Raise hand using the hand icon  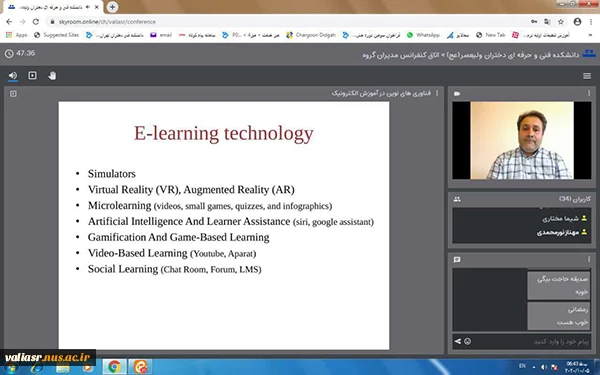[x=52, y=76]
